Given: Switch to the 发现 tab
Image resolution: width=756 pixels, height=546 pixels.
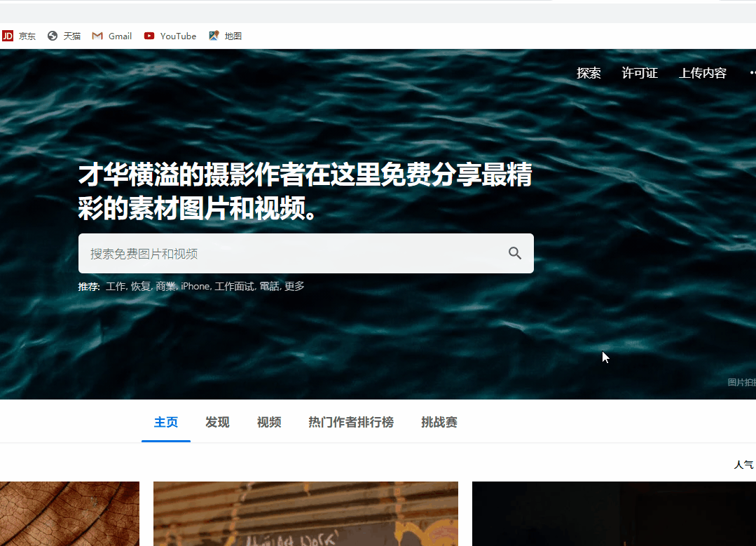Looking at the screenshot, I should click(x=217, y=422).
